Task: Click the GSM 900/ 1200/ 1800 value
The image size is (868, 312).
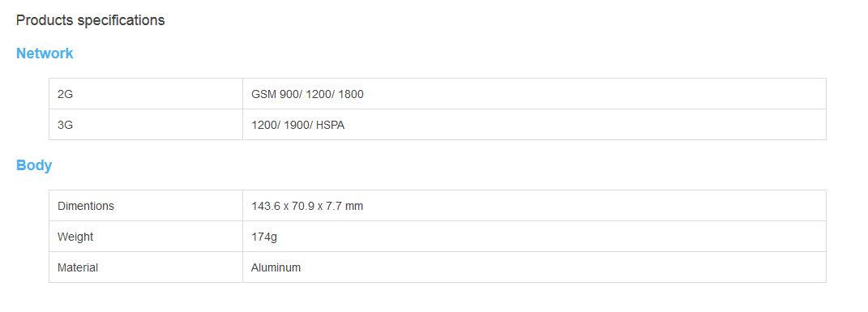Action: pos(307,94)
